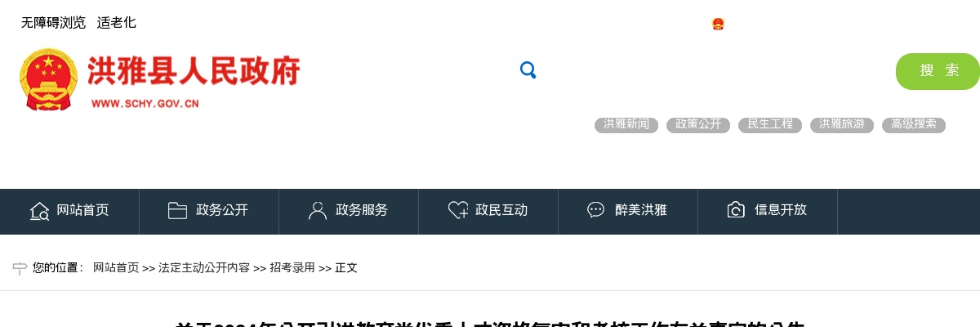Screen dimensions: 980x327
Task: Click the camera icon beside 信息开放
Action: point(736,210)
